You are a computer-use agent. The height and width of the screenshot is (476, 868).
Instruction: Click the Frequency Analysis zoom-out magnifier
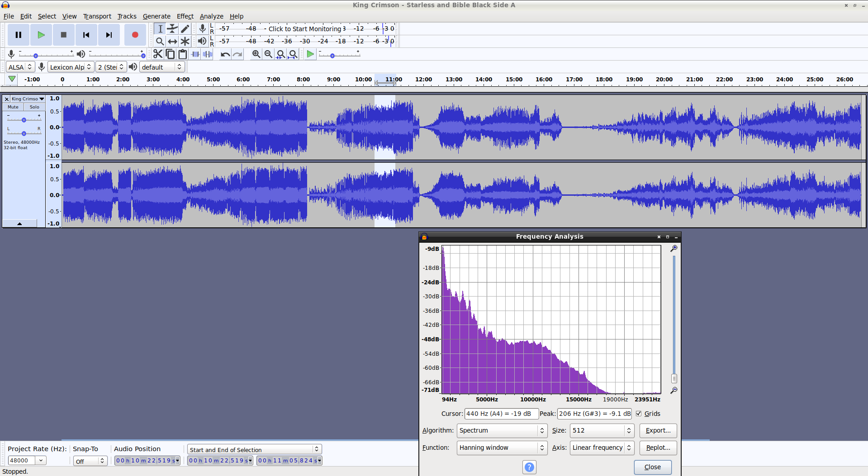pos(674,390)
